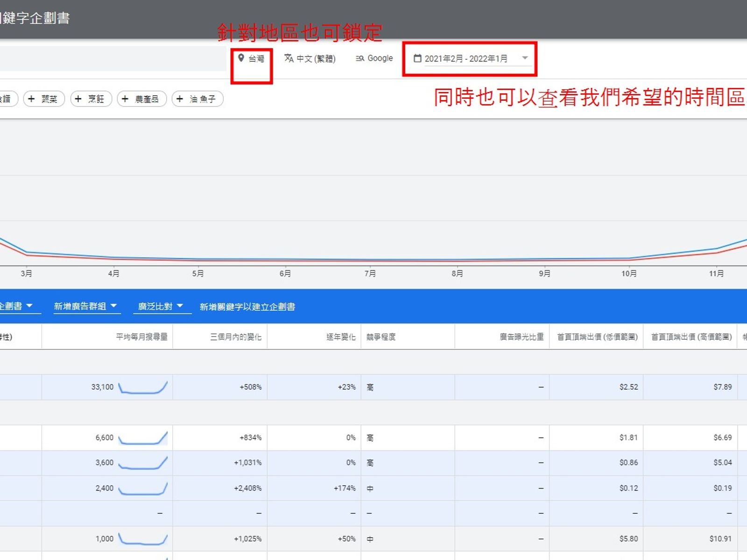Sort by 平均每月搜尋量 column header
The image size is (747, 560).
tap(141, 336)
